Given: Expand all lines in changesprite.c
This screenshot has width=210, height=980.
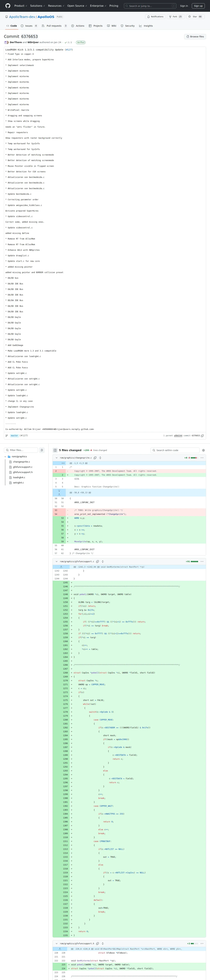Looking at the screenshot, I should [x=100, y=458].
